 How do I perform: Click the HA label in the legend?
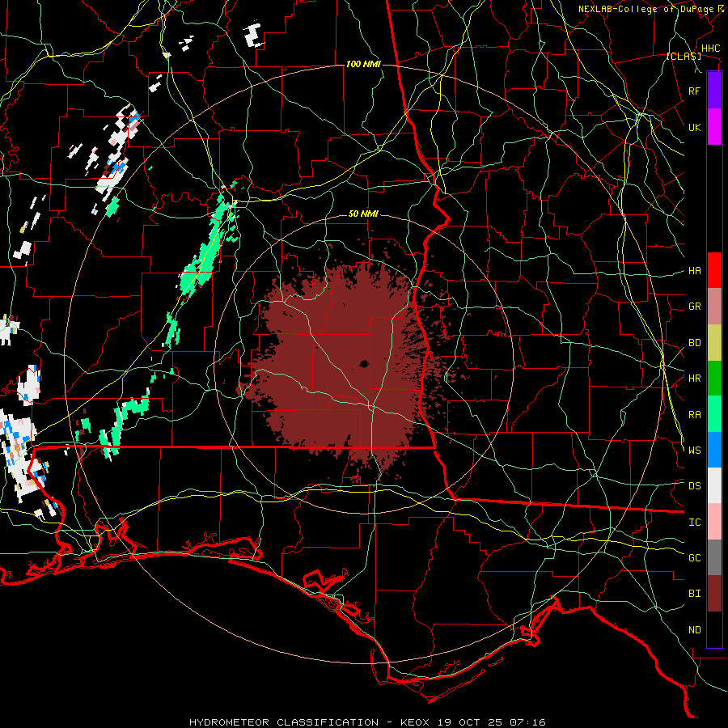694,271
